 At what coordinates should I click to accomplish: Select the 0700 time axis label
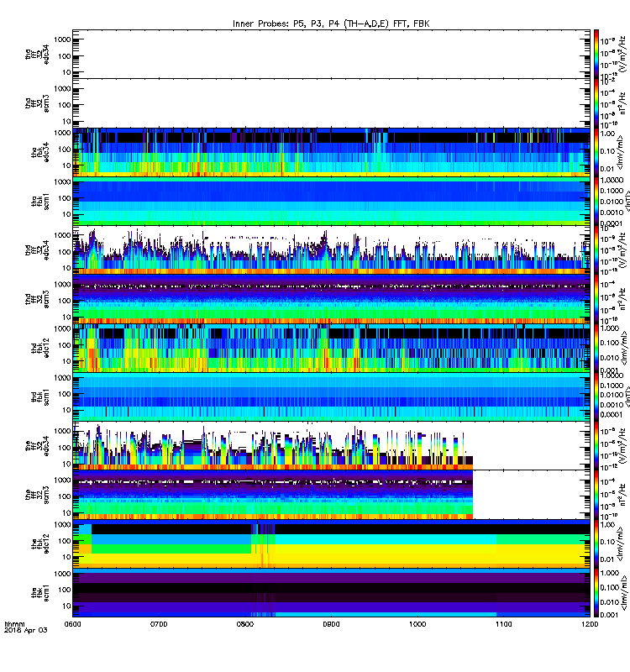click(x=159, y=624)
